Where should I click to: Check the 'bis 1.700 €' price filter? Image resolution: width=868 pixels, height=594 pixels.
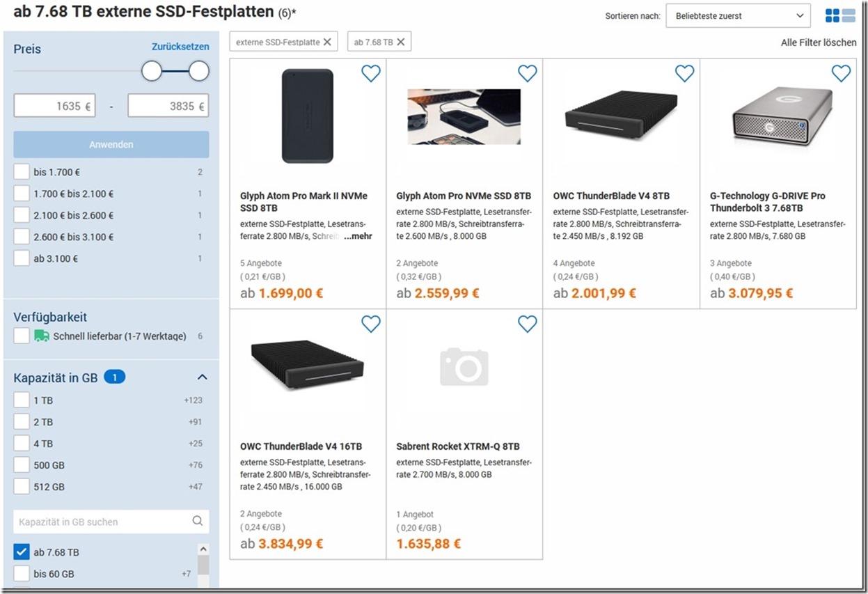(22, 172)
